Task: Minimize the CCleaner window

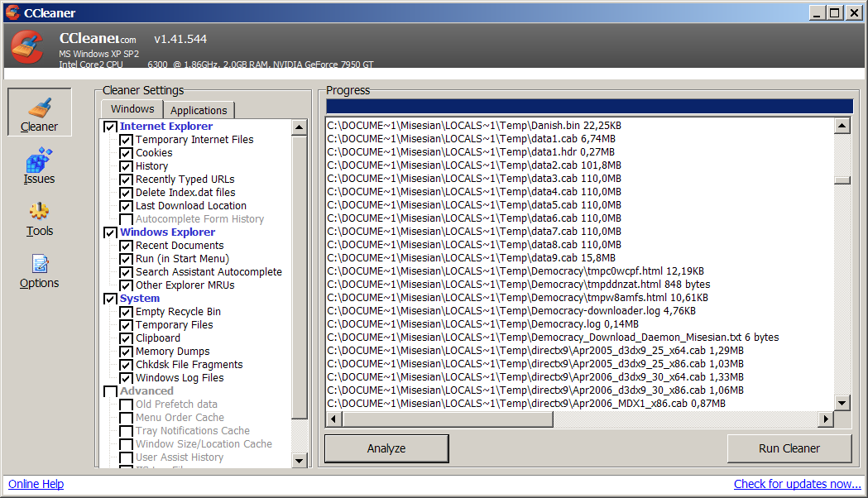Action: (817, 12)
